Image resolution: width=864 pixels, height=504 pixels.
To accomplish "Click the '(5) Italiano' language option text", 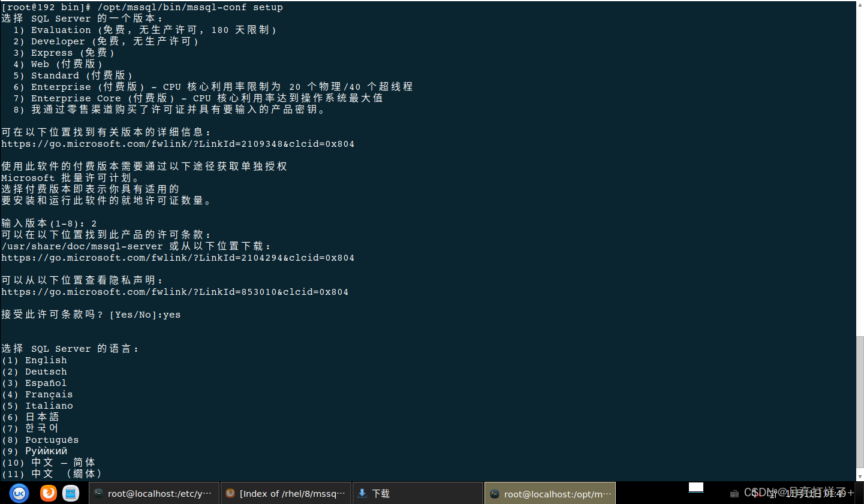I will (x=37, y=406).
